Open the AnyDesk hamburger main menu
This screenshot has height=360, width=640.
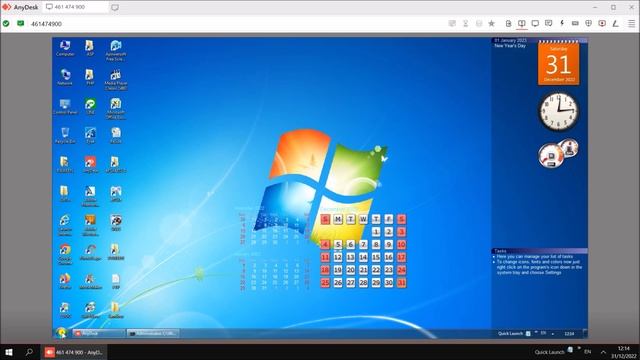(631, 24)
